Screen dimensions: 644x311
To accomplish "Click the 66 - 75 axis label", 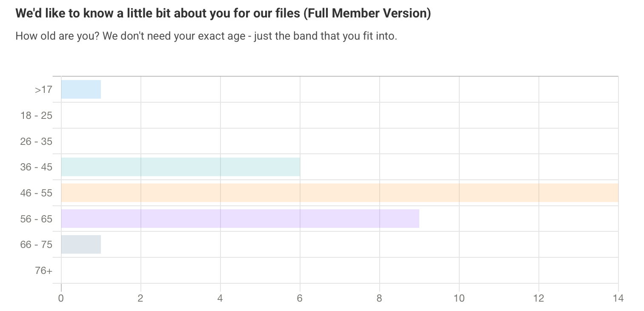I will click(36, 245).
